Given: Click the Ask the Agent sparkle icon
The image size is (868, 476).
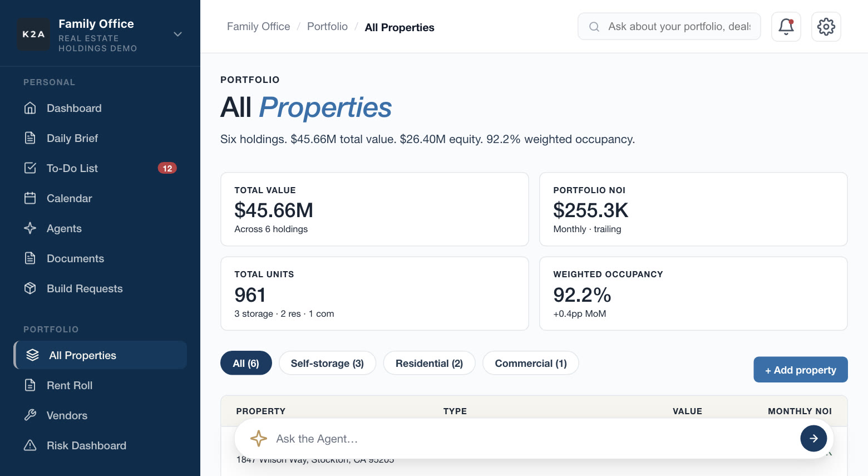Looking at the screenshot, I should (x=259, y=439).
